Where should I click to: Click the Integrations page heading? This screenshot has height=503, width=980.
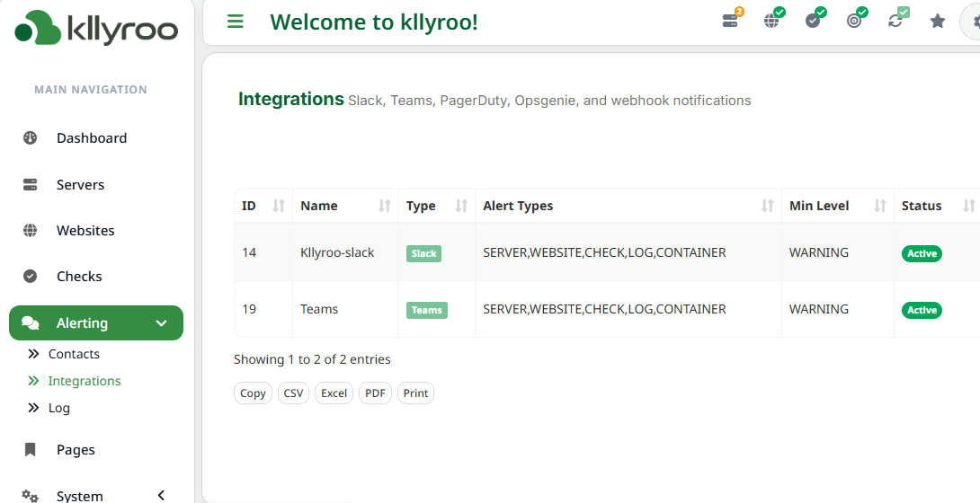click(x=291, y=99)
